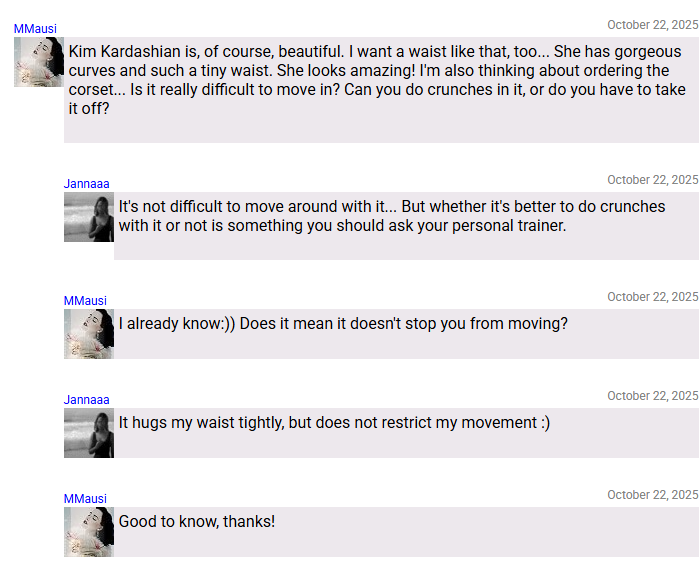The image size is (700, 570).
Task: Click MMausi's avatar beside "Good to know, thanks!"
Action: point(89,532)
